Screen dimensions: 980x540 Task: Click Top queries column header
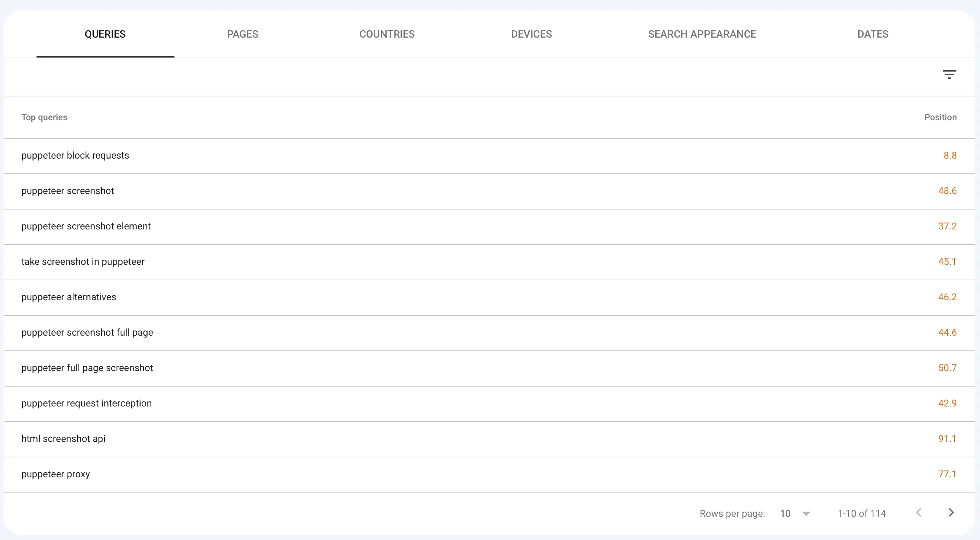click(x=44, y=117)
